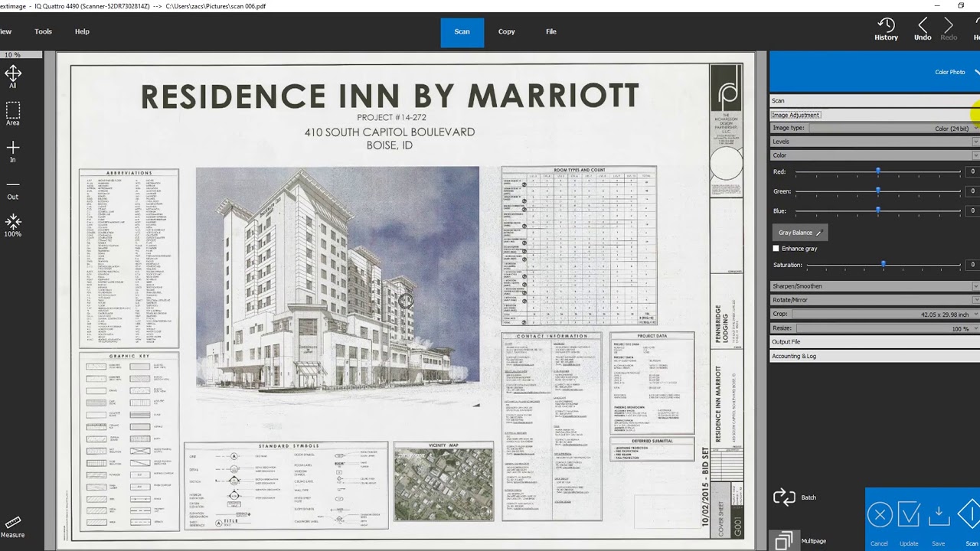
Task: Click the Red value field
Action: tap(972, 171)
